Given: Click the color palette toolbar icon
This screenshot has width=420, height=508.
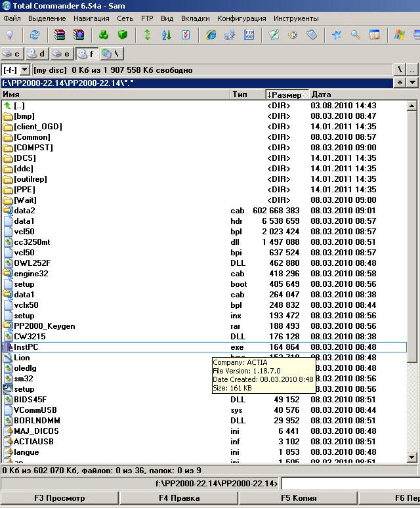Looking at the screenshot, I should pos(293,35).
